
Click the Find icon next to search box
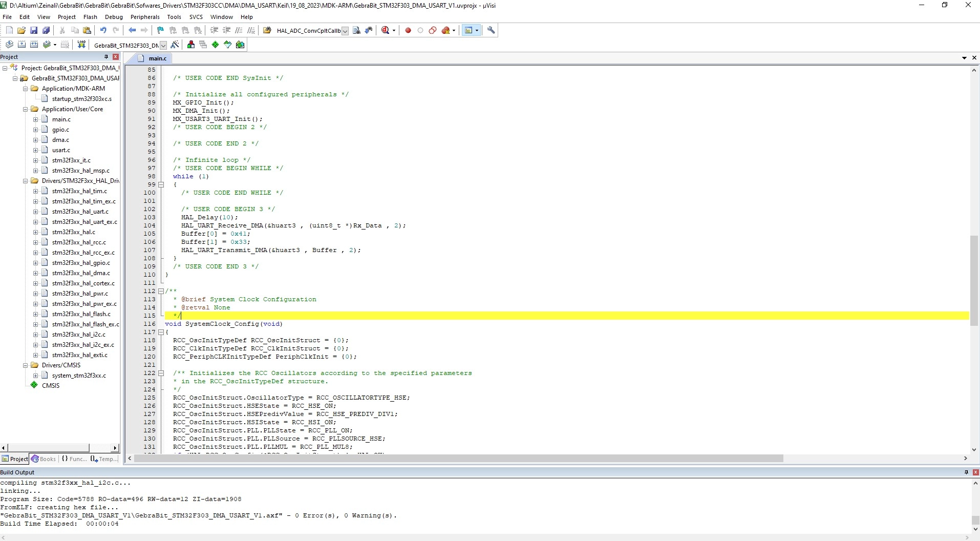(357, 30)
